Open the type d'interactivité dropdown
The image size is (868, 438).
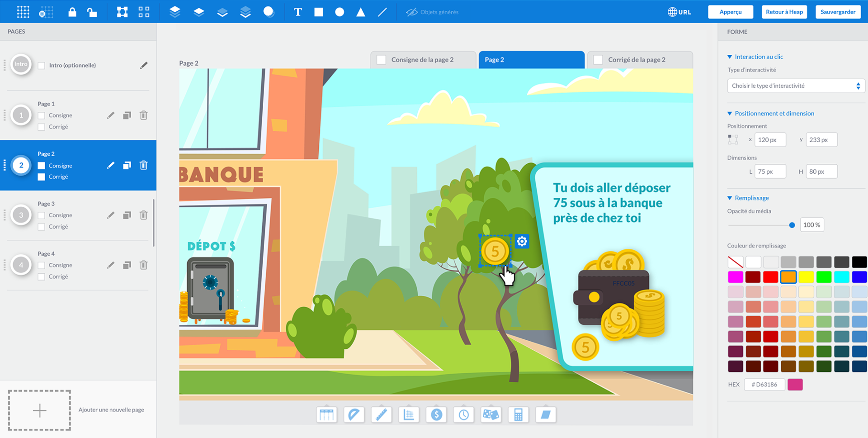(x=796, y=86)
